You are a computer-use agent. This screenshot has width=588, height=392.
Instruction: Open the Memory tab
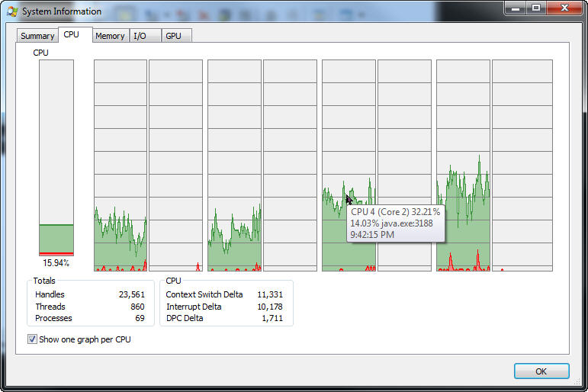coord(110,36)
